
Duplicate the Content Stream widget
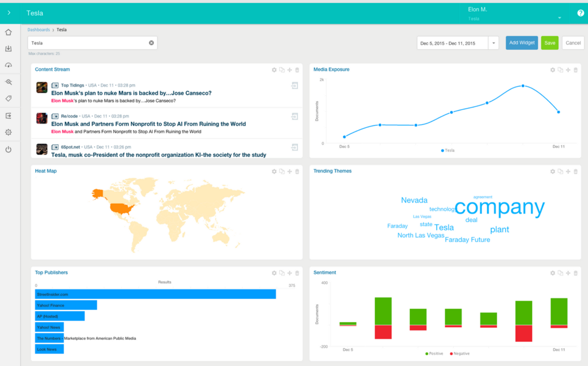tap(282, 70)
